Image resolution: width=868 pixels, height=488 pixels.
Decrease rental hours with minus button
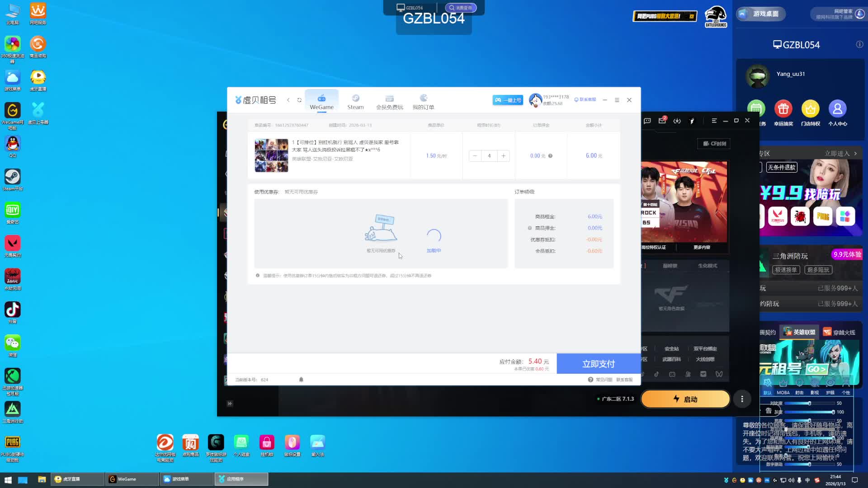475,156
